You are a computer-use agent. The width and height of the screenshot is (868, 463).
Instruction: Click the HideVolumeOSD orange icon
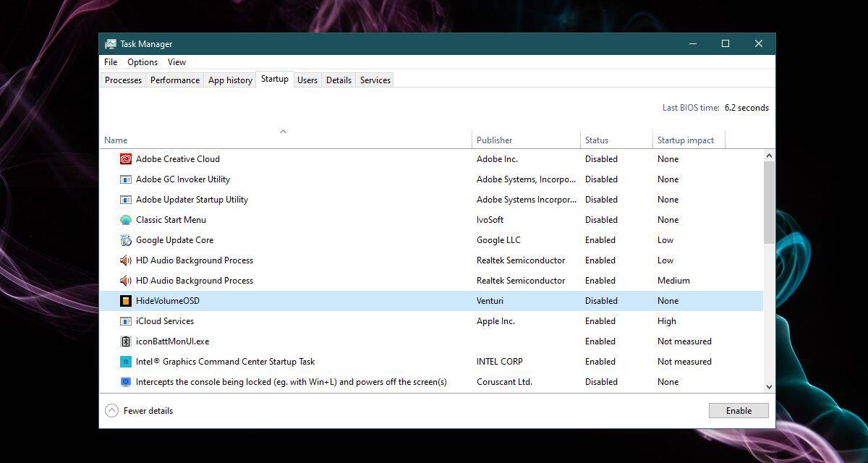126,301
